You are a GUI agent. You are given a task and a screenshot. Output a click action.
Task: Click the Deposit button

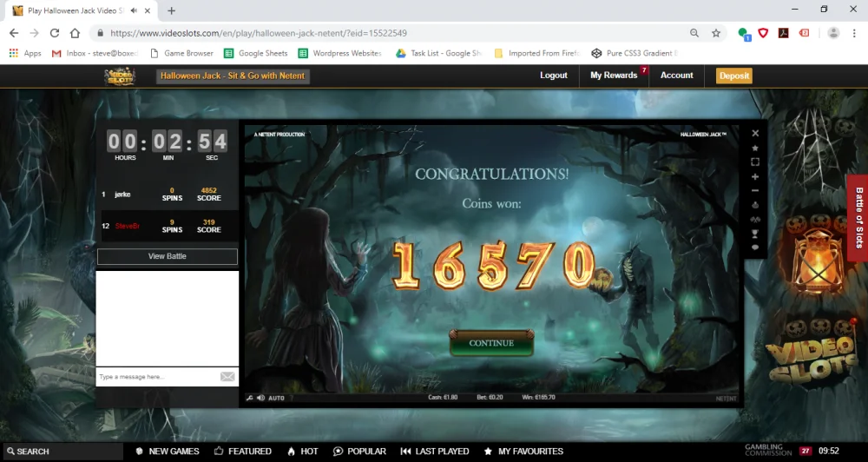coord(734,76)
